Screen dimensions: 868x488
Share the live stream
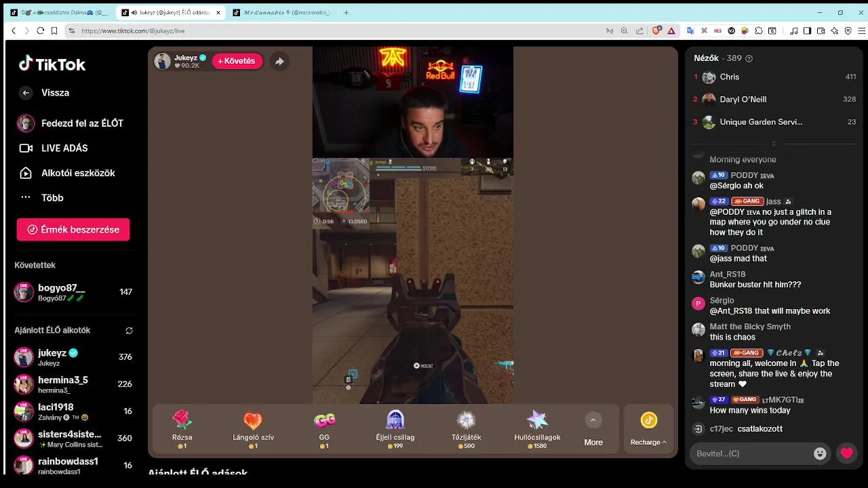(279, 62)
